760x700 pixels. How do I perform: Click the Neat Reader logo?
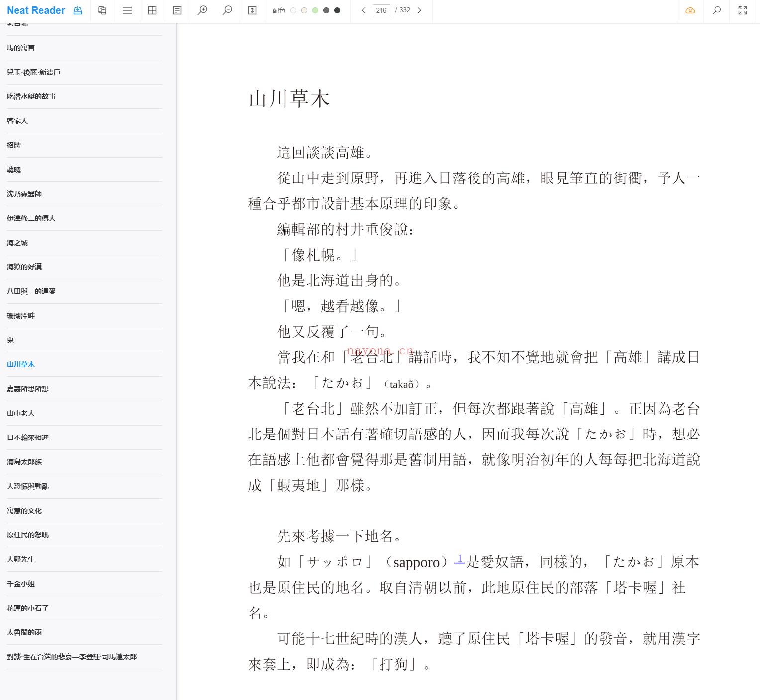click(36, 10)
